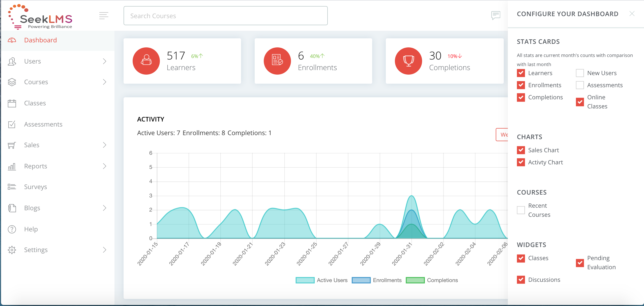Open the chat messages icon
Screen dimensions: 644x306
495,15
